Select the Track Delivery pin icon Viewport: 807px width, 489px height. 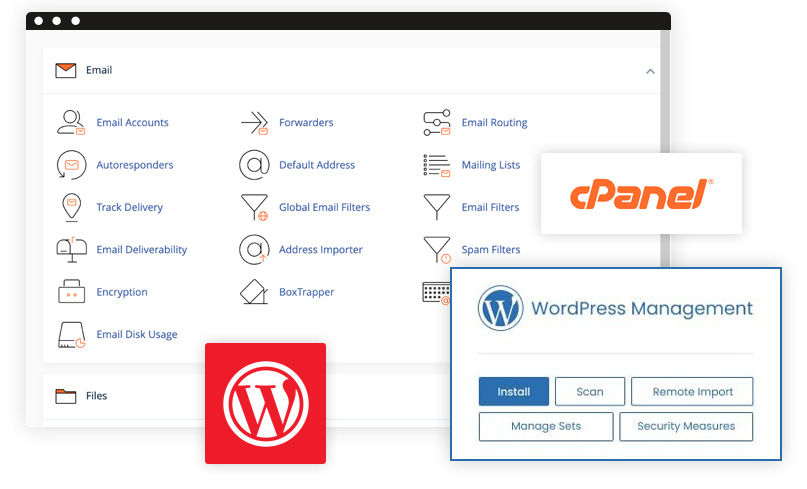pyautogui.click(x=71, y=207)
